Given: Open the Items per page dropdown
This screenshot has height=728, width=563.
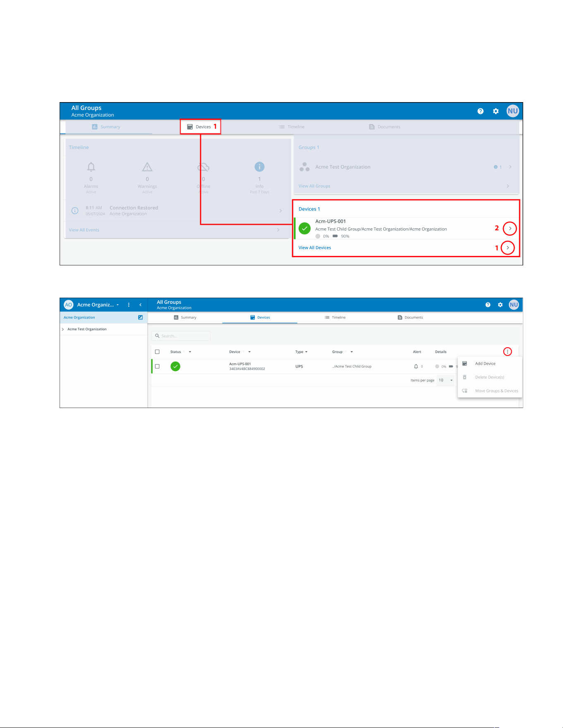Looking at the screenshot, I should pyautogui.click(x=446, y=380).
